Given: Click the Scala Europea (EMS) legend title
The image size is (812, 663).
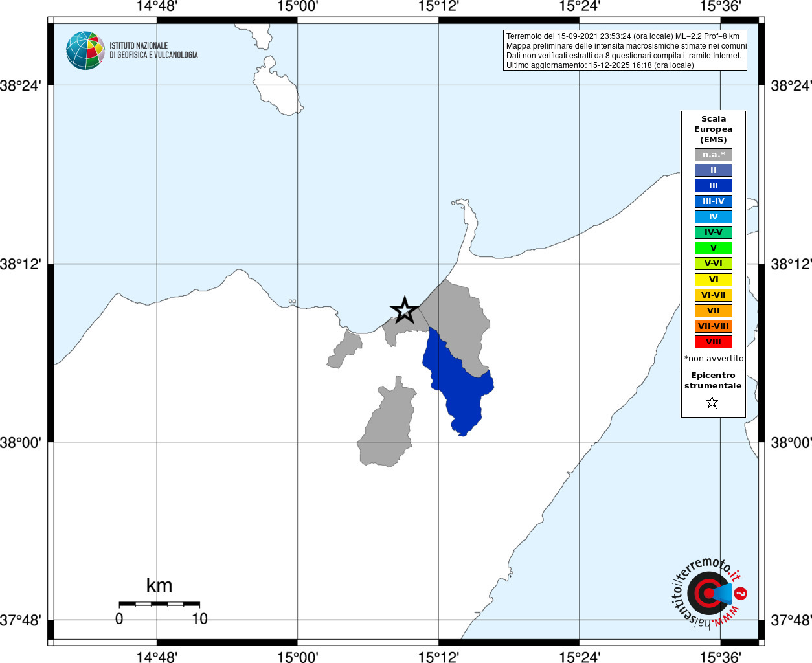Looking at the screenshot, I should (x=714, y=129).
